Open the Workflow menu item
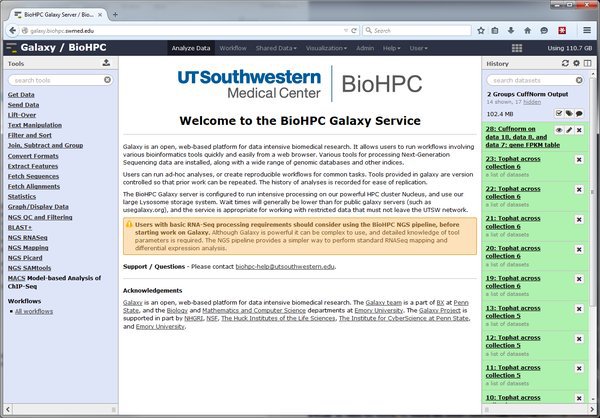 point(233,48)
